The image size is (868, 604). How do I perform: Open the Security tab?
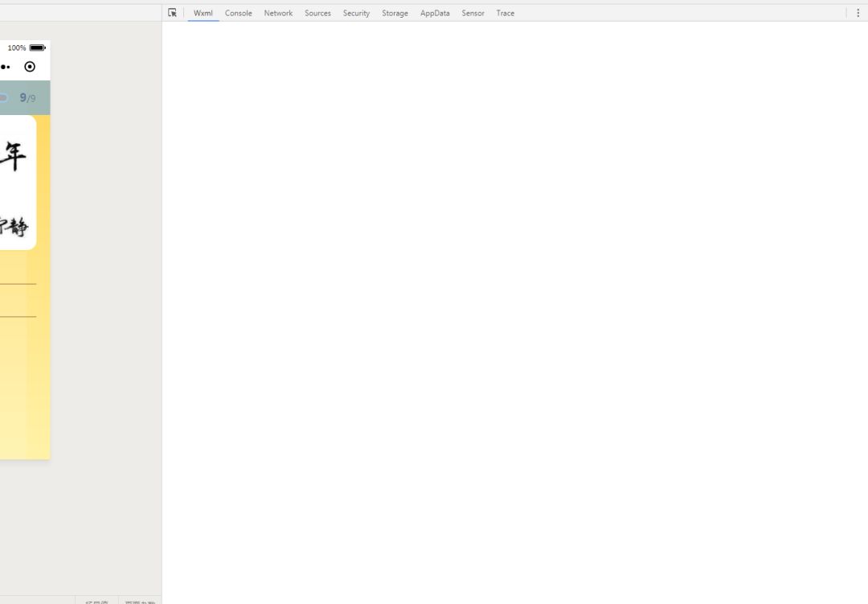(357, 14)
